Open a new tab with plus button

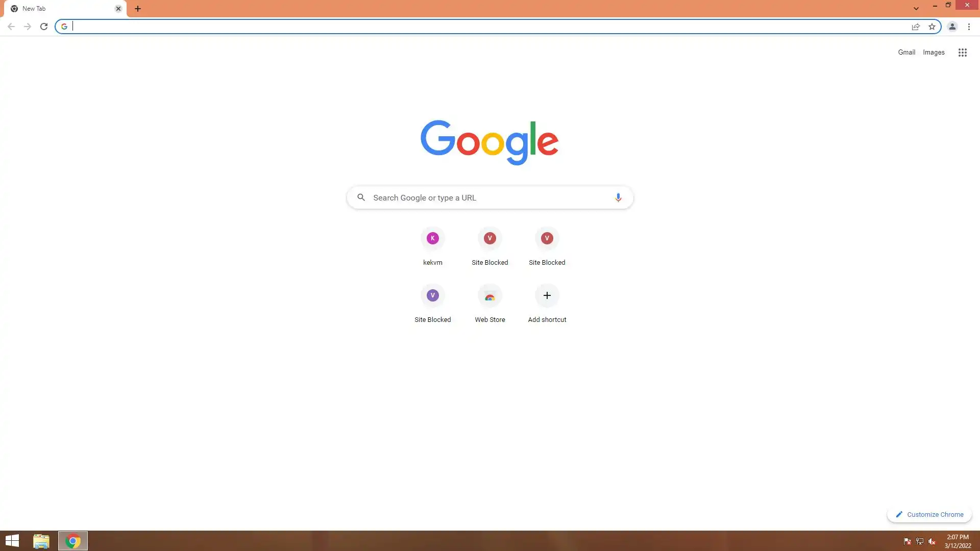point(138,9)
